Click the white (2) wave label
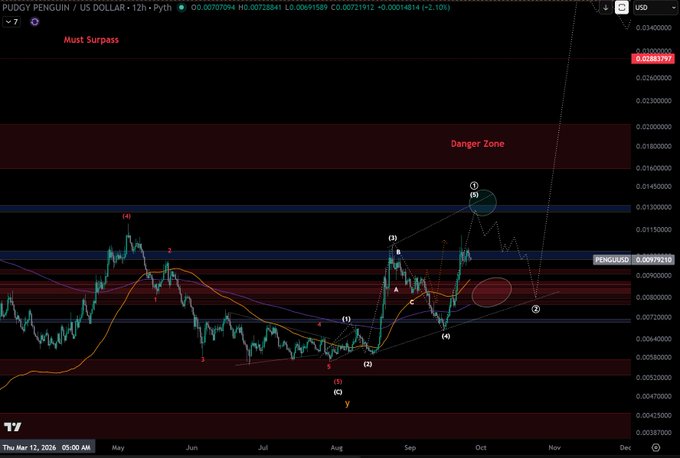680x458 pixels. pyautogui.click(x=368, y=364)
